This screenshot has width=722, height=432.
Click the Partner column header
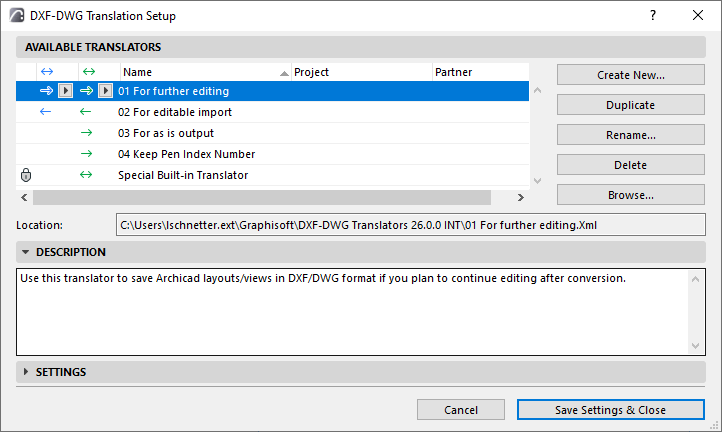(x=478, y=72)
